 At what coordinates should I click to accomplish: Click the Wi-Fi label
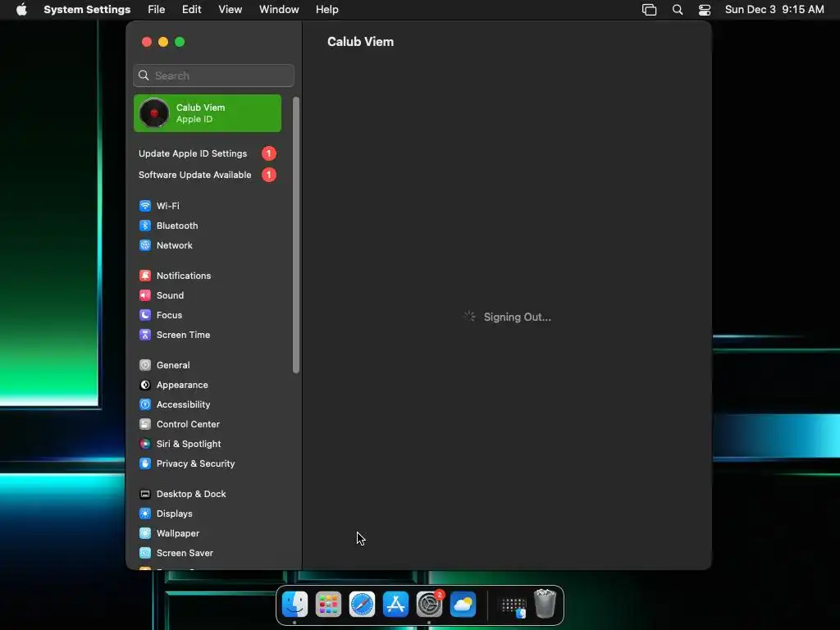pyautogui.click(x=167, y=206)
